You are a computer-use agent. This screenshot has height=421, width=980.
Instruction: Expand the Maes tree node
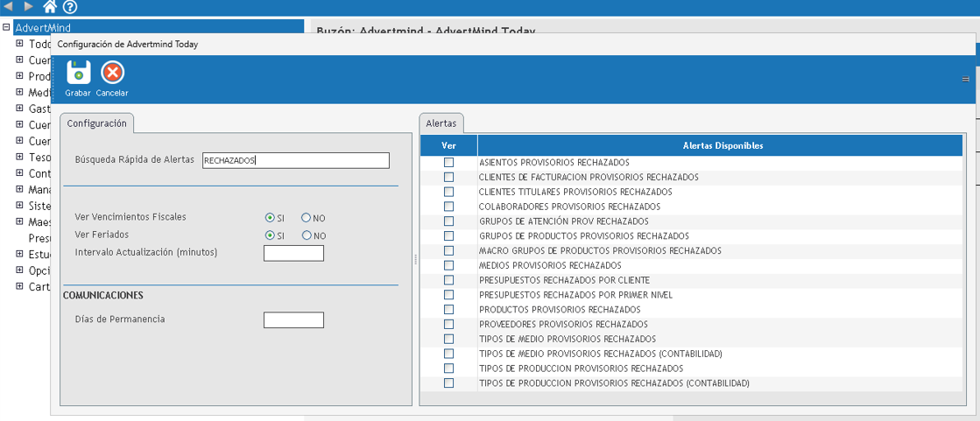(x=19, y=221)
